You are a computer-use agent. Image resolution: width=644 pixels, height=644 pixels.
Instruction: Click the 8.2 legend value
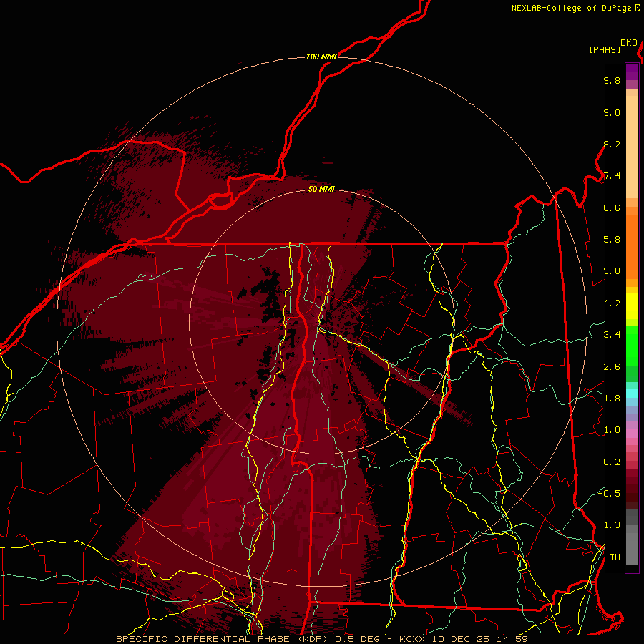pyautogui.click(x=612, y=144)
